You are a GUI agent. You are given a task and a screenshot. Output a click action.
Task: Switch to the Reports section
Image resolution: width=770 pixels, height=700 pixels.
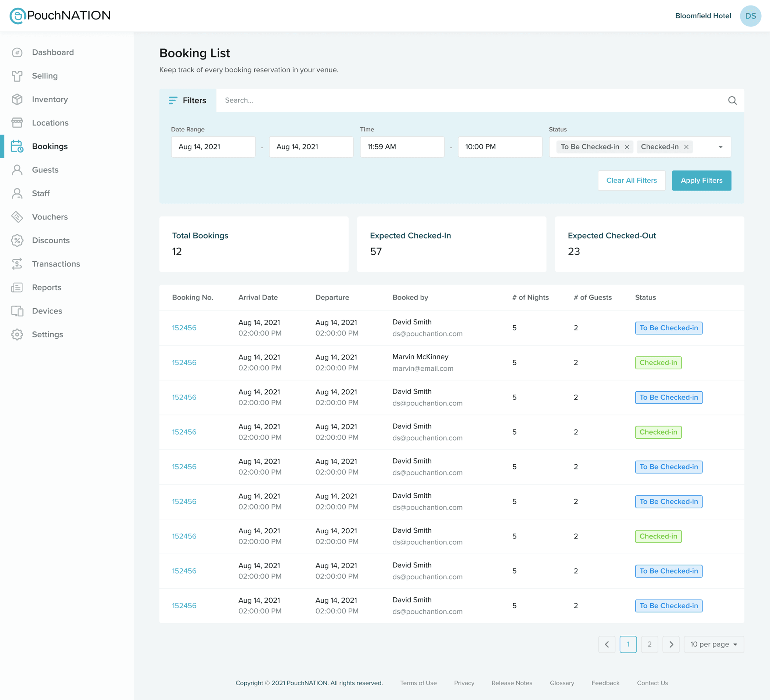[x=46, y=287]
